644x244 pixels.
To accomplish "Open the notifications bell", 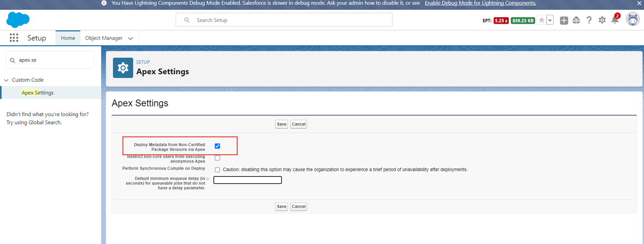I will pyautogui.click(x=615, y=19).
